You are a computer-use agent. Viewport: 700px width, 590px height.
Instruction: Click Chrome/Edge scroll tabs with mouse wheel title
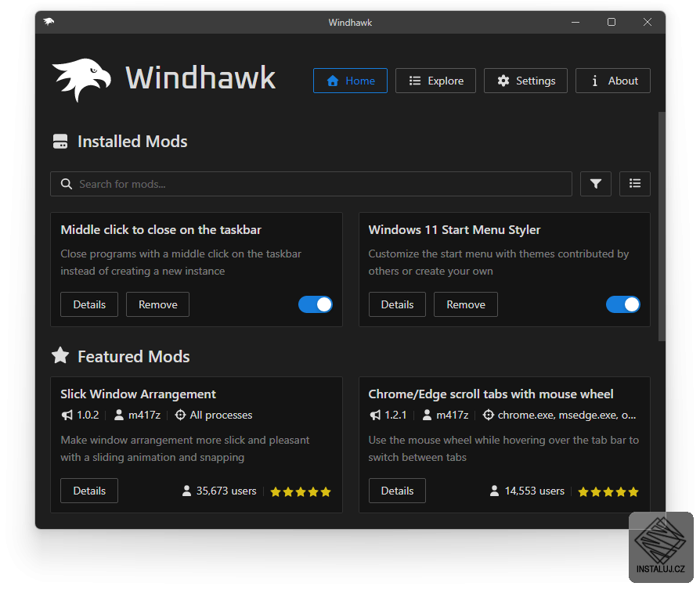491,394
